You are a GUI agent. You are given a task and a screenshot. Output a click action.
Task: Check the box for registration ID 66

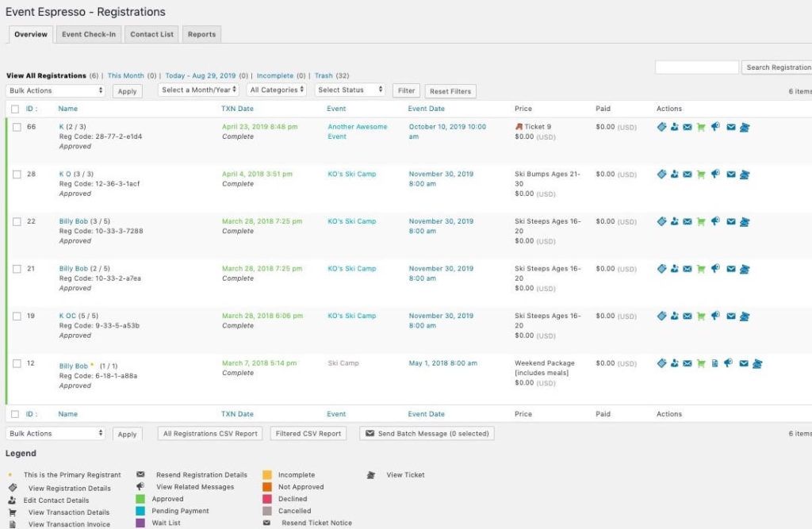[17, 127]
